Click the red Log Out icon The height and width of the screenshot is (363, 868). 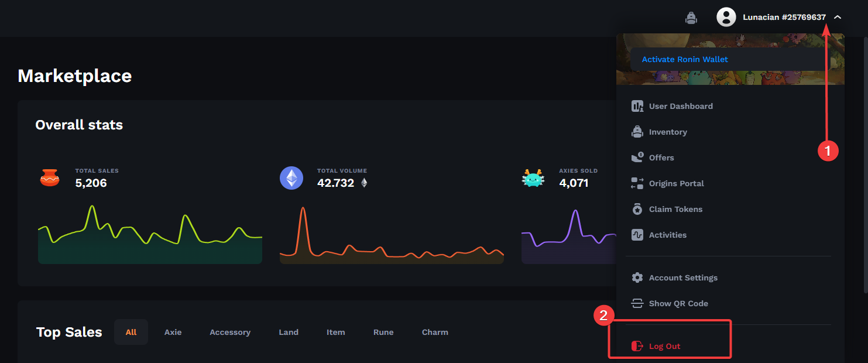point(637,346)
